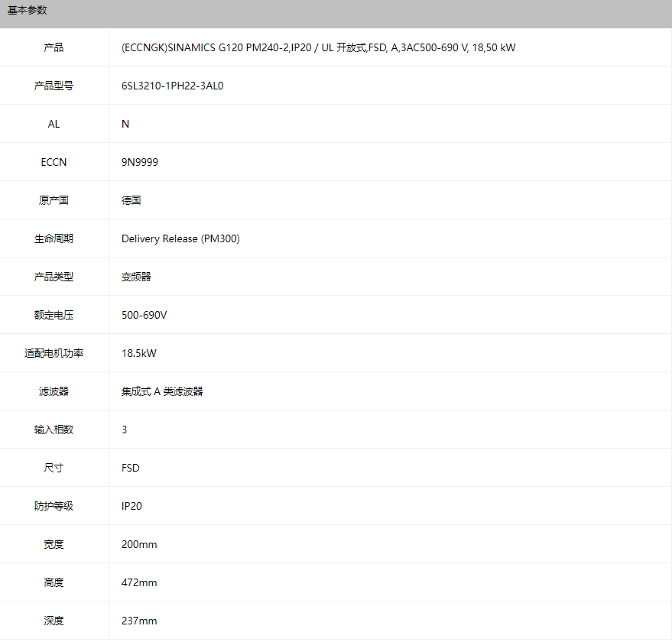The height and width of the screenshot is (642, 672).
Task: Click the 适配电机功率 label
Action: [x=54, y=353]
